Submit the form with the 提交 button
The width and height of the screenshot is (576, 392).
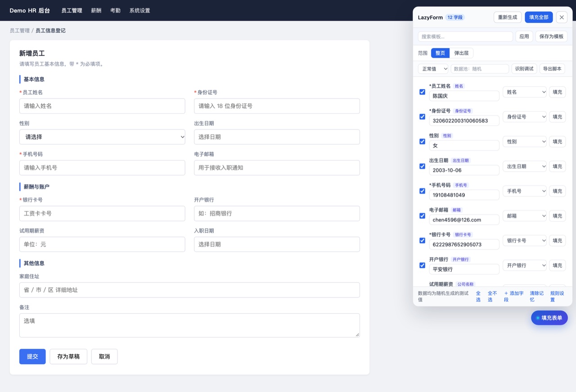pyautogui.click(x=32, y=356)
